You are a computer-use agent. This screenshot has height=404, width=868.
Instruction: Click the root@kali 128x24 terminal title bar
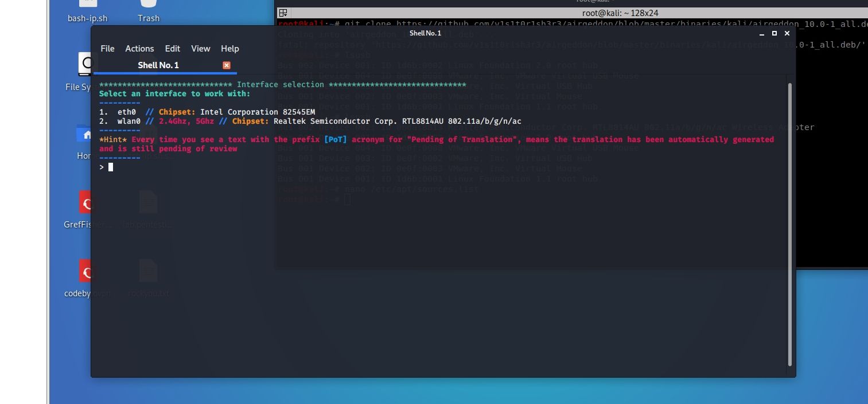click(574, 13)
